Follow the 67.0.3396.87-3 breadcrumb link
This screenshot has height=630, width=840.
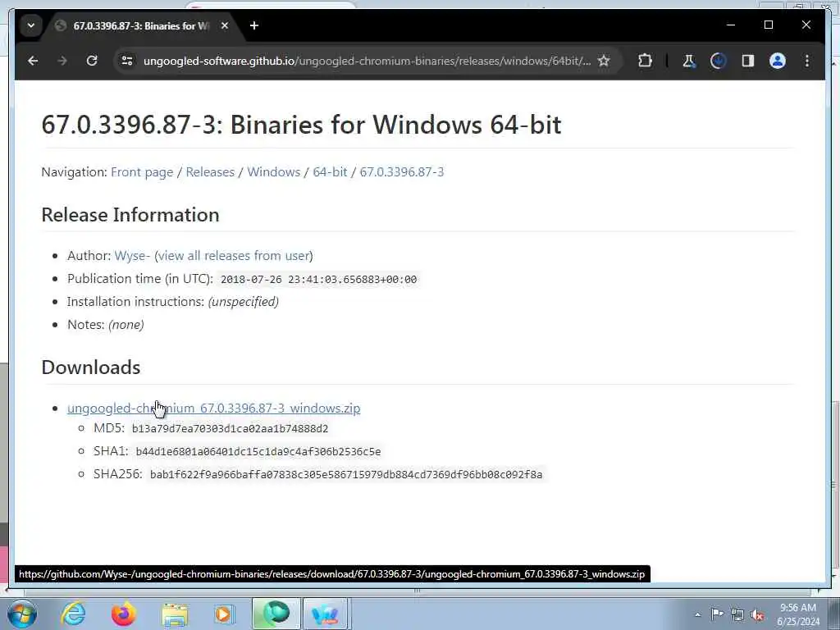click(402, 172)
